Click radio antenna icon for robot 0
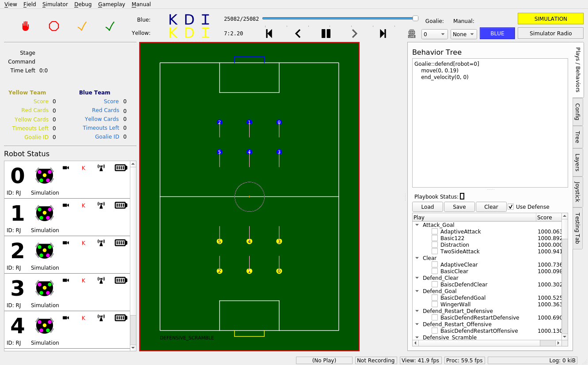 [x=101, y=168]
